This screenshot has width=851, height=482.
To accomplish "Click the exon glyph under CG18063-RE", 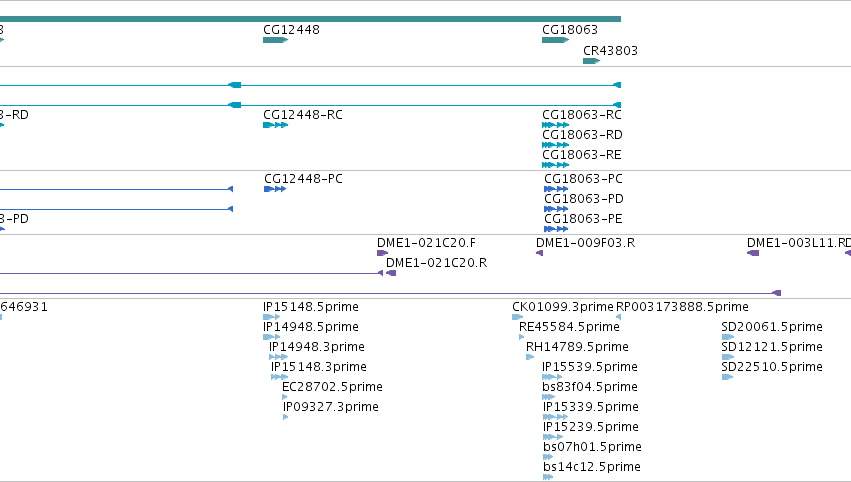I will coord(556,166).
